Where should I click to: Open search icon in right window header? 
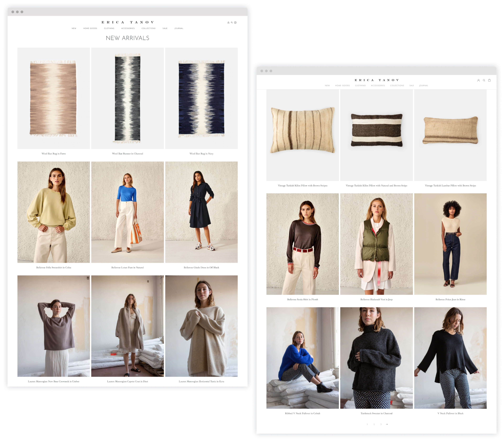[x=484, y=80]
